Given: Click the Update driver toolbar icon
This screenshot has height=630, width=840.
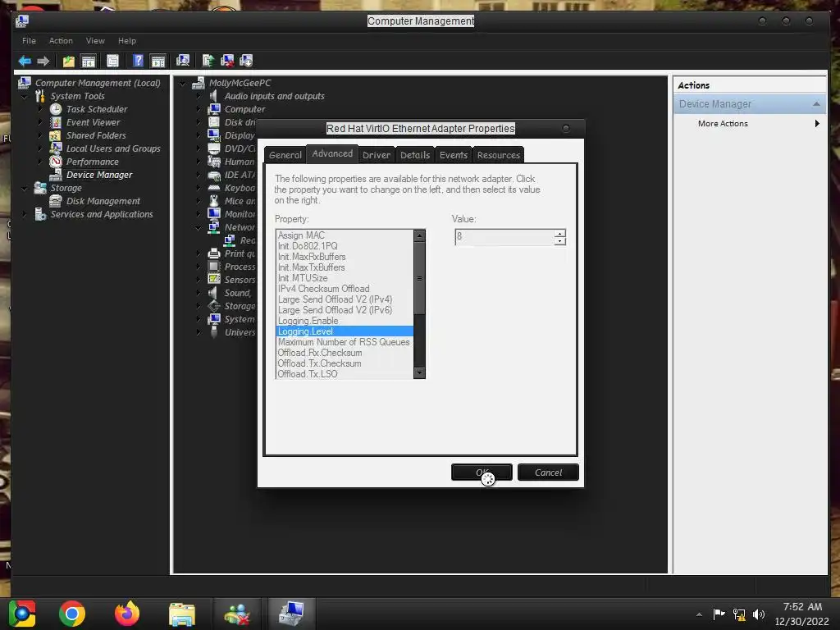Looking at the screenshot, I should (208, 61).
